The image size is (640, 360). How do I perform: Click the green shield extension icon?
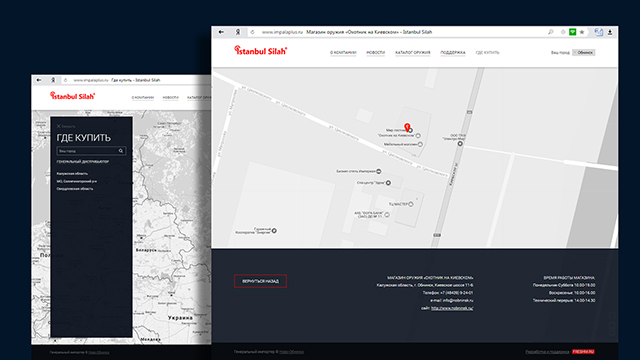573,32
